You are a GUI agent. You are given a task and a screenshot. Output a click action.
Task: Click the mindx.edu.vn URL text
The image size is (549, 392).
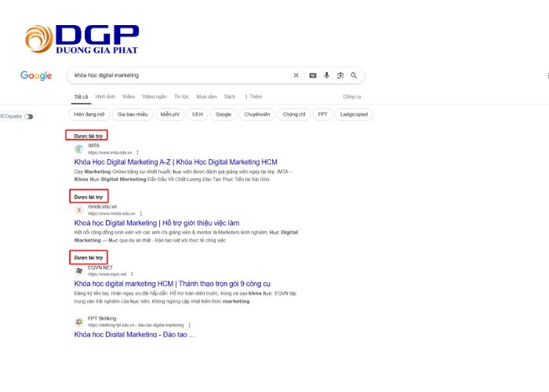[x=111, y=213]
